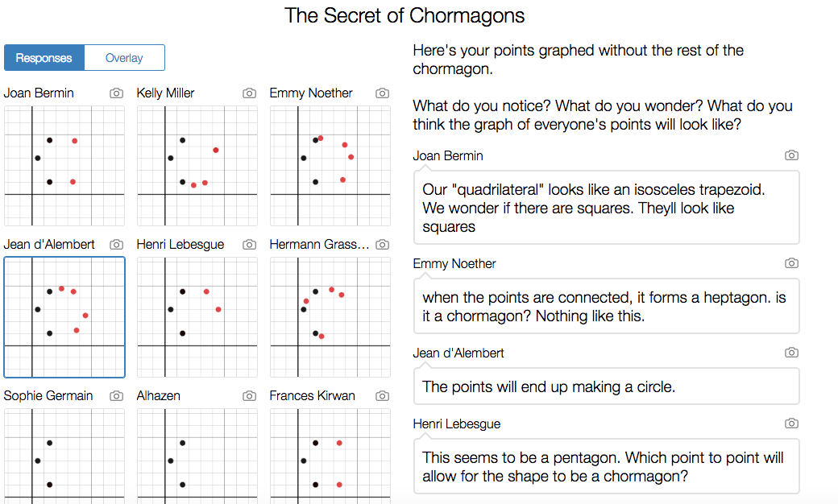The image size is (838, 504).
Task: Open Kelly Miller's graph thumbnail
Action: [197, 166]
